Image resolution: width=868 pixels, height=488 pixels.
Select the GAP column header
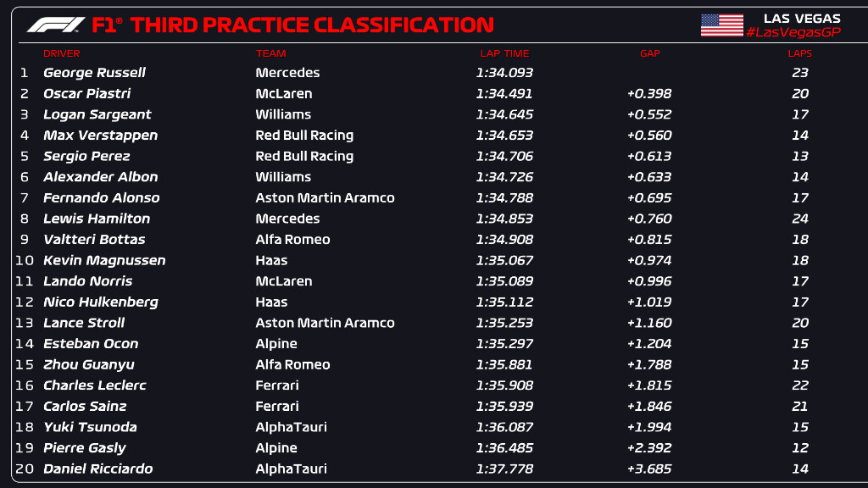point(649,53)
